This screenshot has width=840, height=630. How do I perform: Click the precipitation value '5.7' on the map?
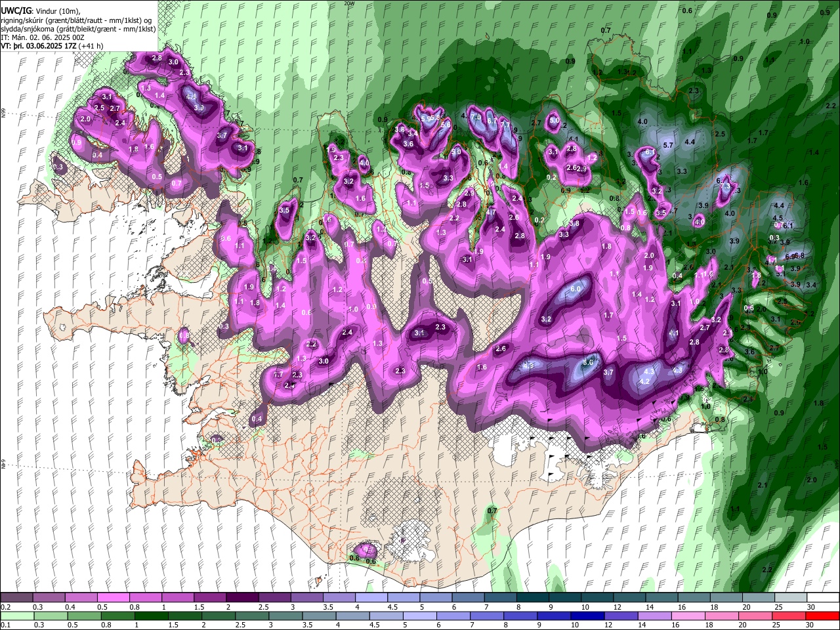(x=669, y=145)
